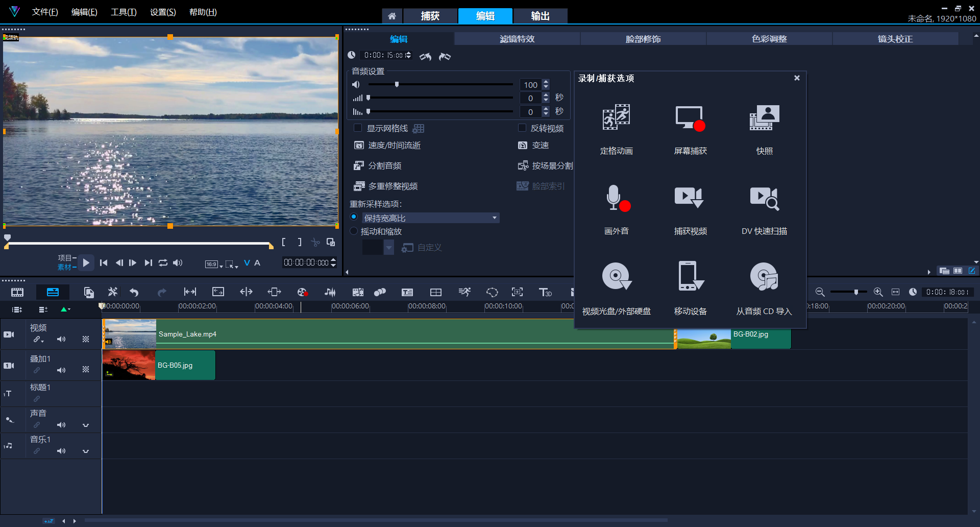Click the preview scrubber bar

click(139, 244)
